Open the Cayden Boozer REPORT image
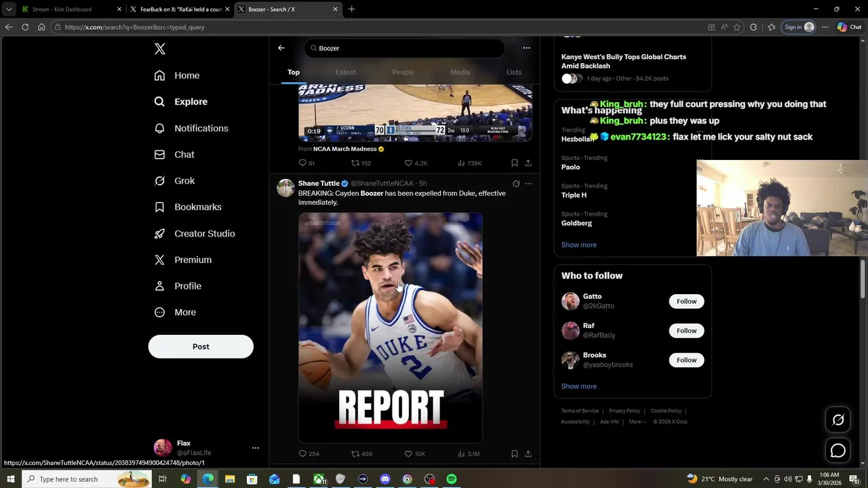Viewport: 868px width, 488px height. pyautogui.click(x=391, y=327)
